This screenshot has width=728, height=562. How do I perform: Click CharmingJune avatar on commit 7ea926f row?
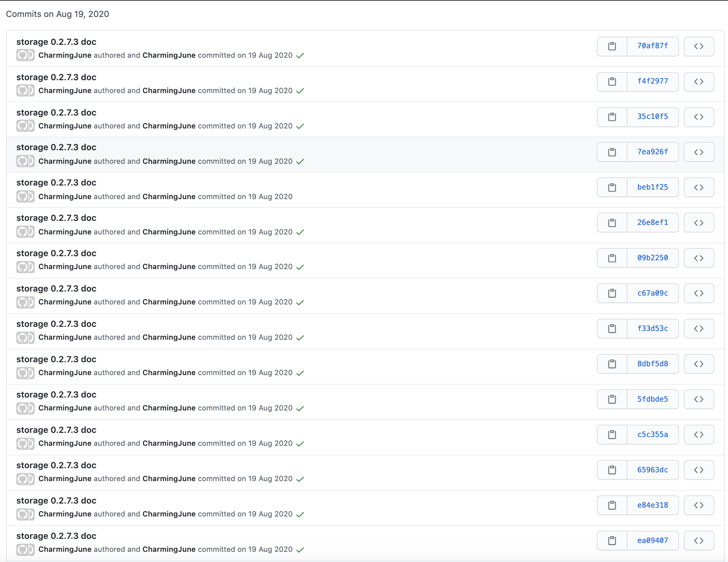[x=22, y=161]
